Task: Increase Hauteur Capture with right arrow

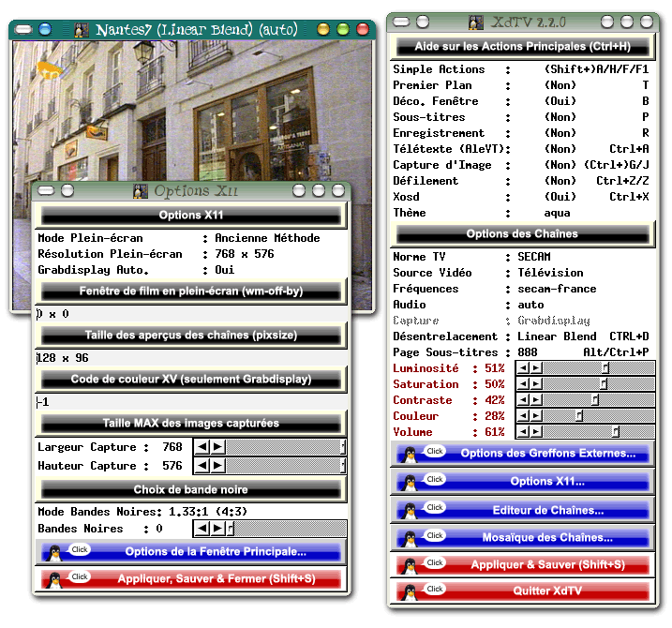Action: (x=217, y=466)
